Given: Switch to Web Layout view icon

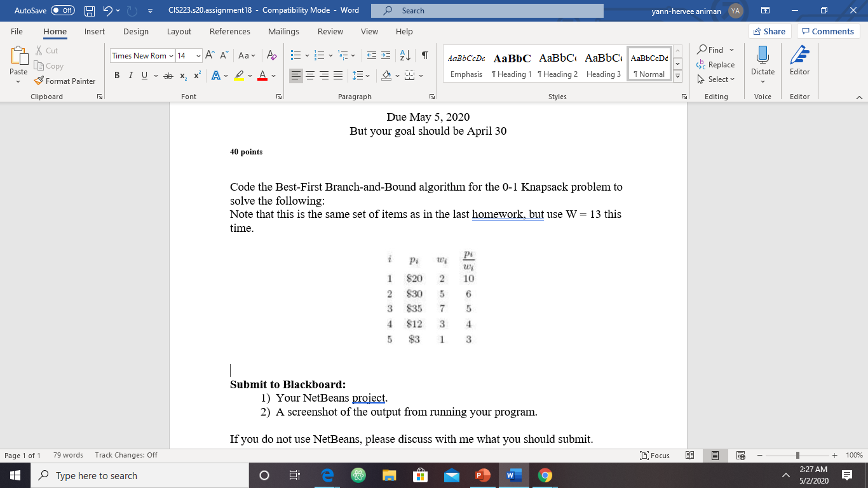Looking at the screenshot, I should click(740, 455).
